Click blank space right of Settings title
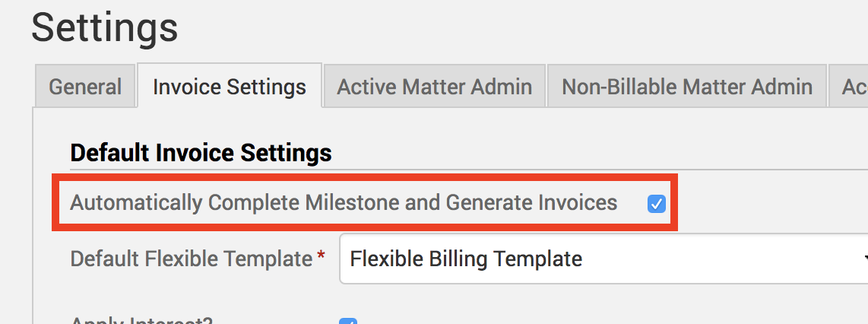Viewport: 868px width, 324px height. [x=532, y=28]
